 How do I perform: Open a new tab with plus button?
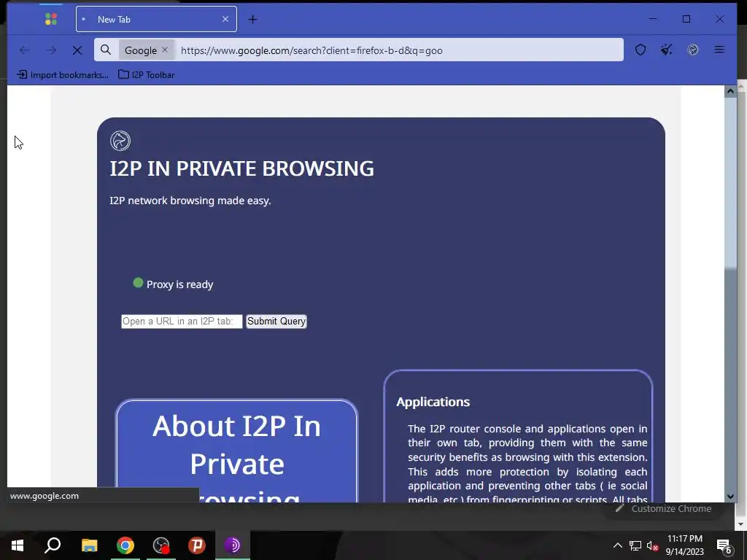pos(253,19)
